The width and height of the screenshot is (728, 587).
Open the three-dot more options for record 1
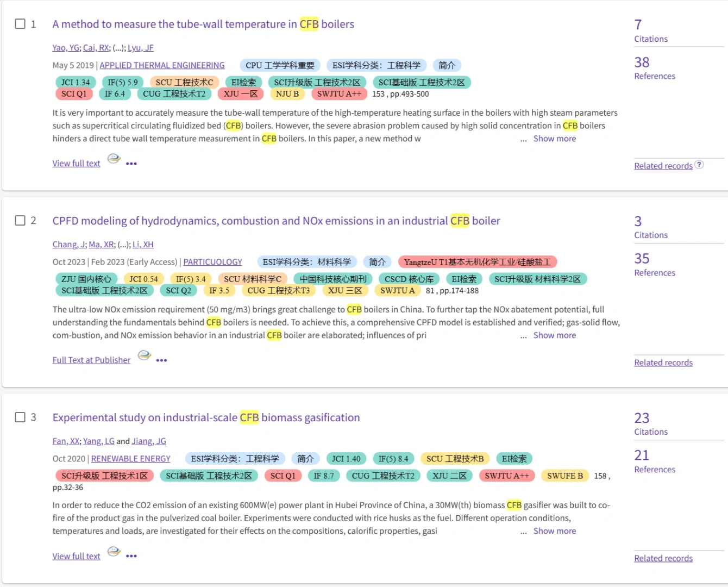[131, 163]
